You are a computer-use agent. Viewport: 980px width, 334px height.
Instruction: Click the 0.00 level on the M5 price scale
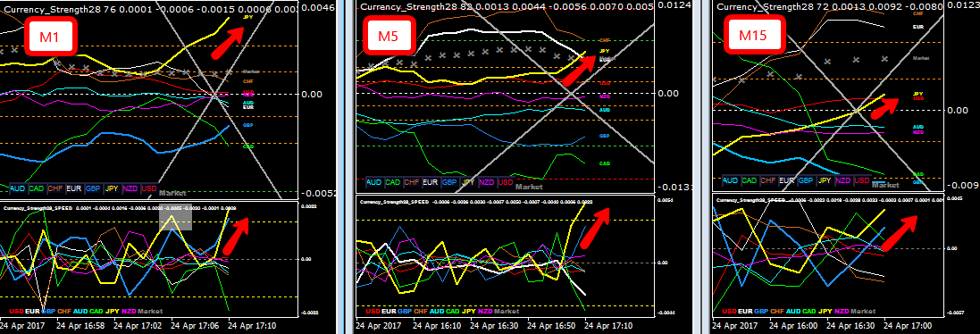click(669, 93)
